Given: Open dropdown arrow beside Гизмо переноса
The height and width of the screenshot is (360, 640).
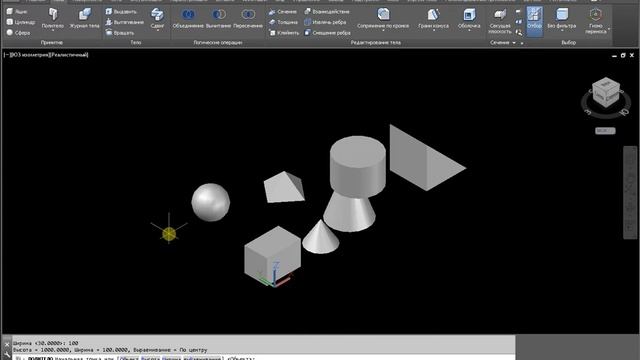Looking at the screenshot, I should [x=609, y=29].
